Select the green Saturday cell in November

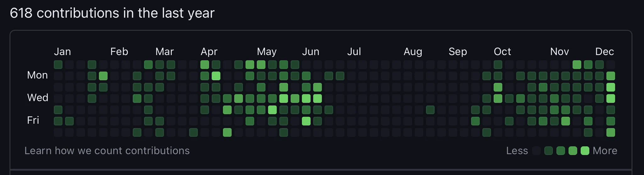588,133
